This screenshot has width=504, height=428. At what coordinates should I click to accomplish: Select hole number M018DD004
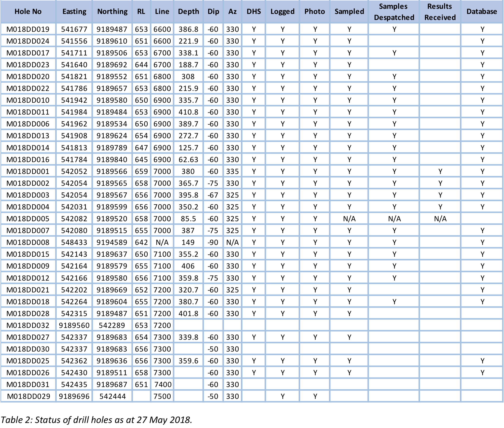pyautogui.click(x=28, y=207)
